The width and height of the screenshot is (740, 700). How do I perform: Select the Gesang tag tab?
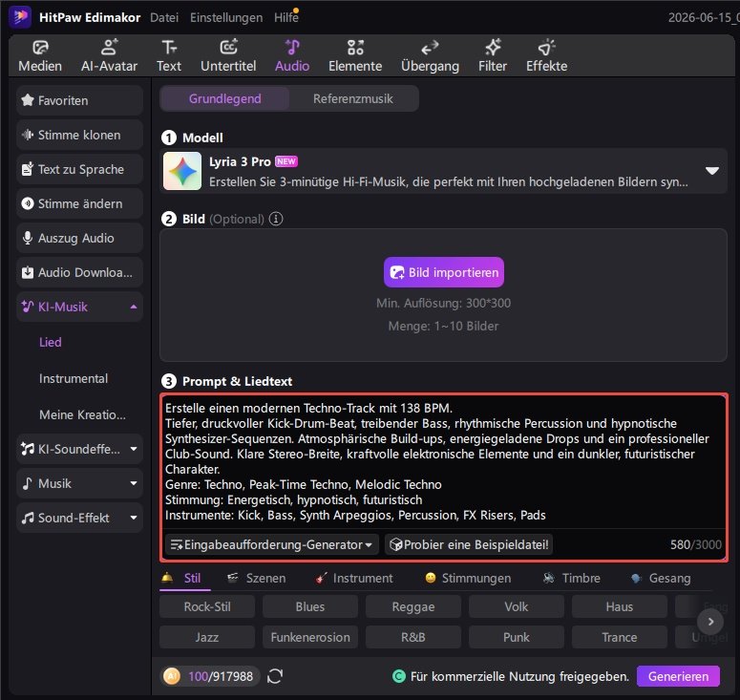coord(661,578)
